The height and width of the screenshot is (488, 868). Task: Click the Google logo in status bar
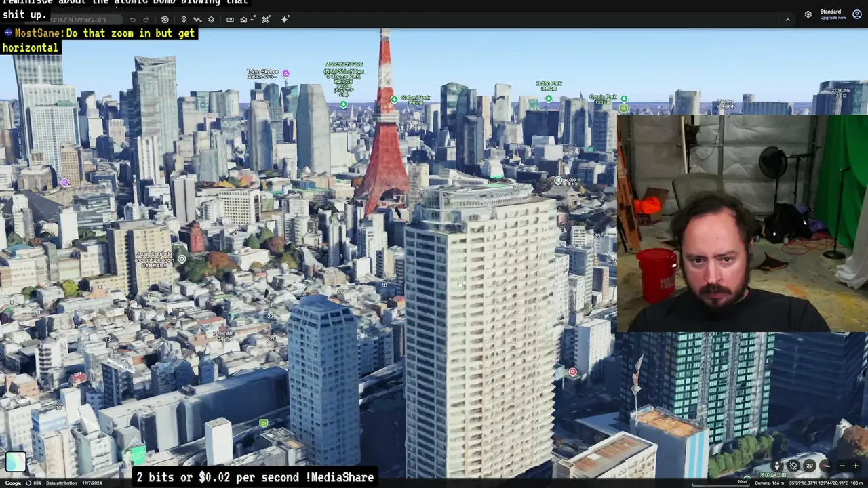[14, 483]
